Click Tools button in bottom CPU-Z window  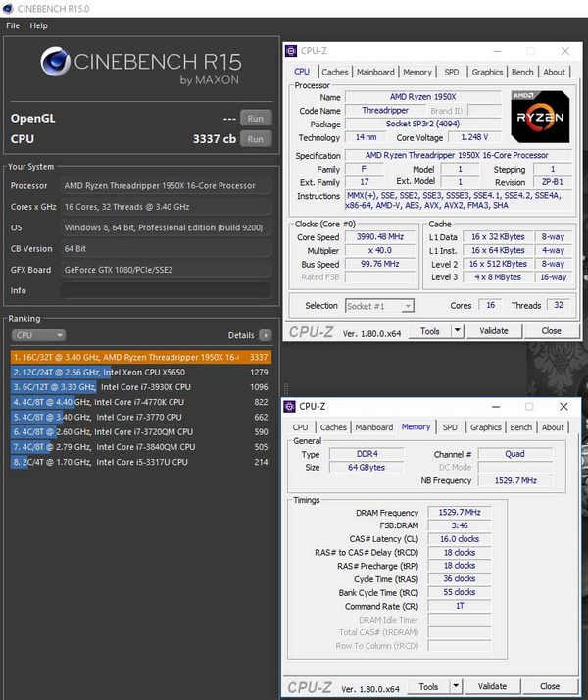coord(428,686)
